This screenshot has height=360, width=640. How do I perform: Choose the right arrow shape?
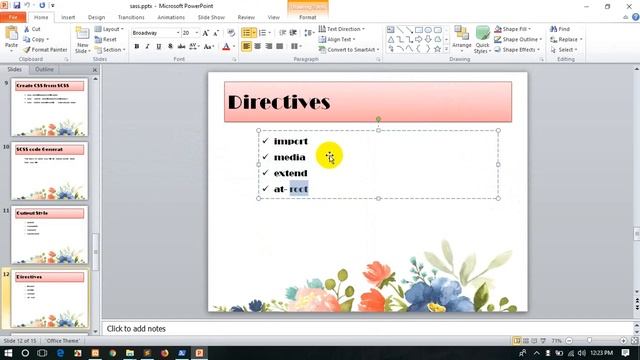click(x=419, y=39)
